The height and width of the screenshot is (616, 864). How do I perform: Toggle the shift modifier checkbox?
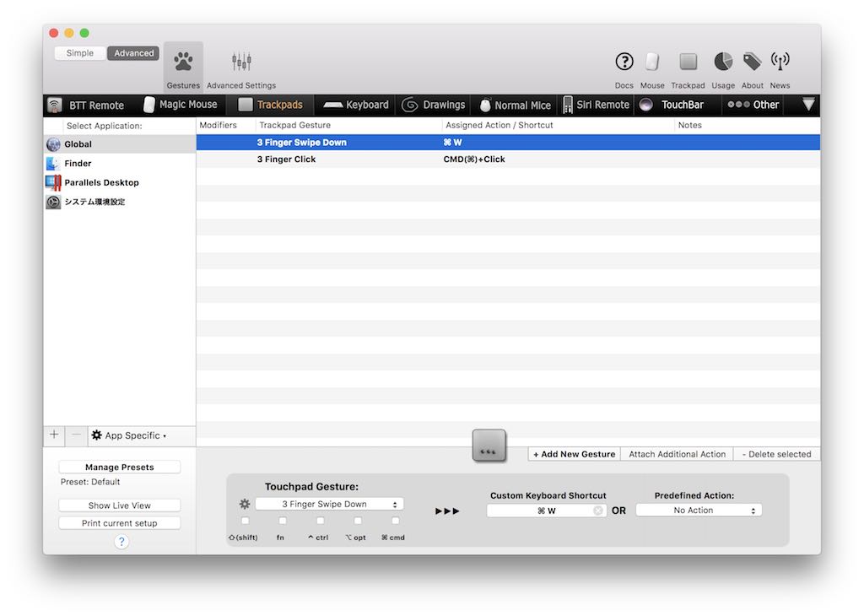(246, 521)
